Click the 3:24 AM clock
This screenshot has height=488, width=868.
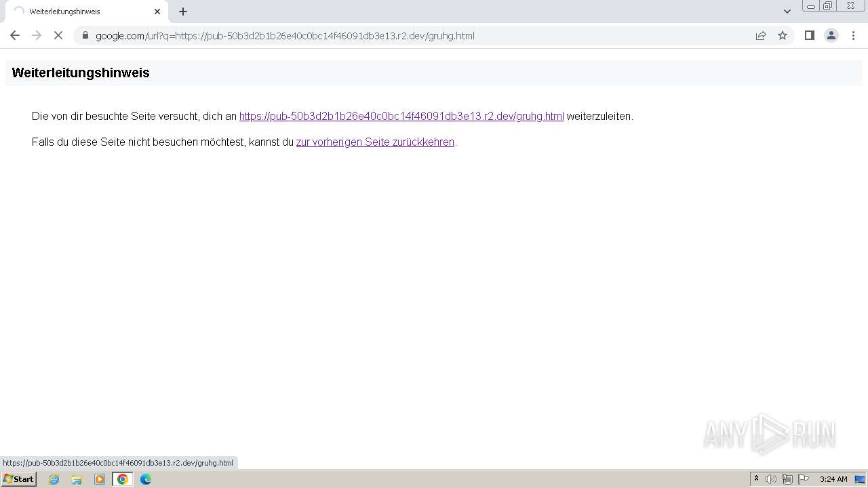pyautogui.click(x=833, y=479)
